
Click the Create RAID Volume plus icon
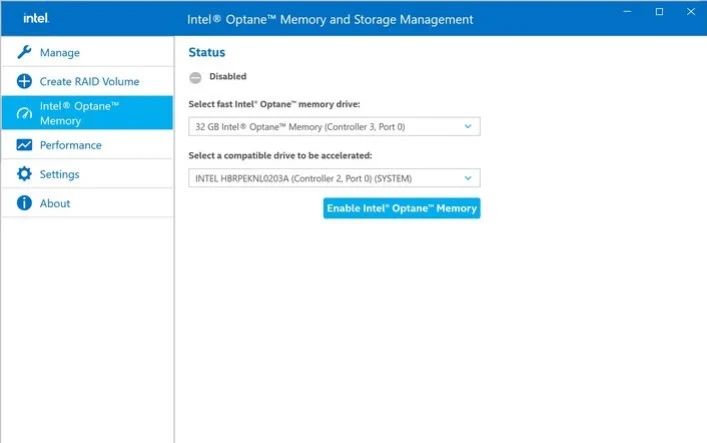click(x=25, y=81)
